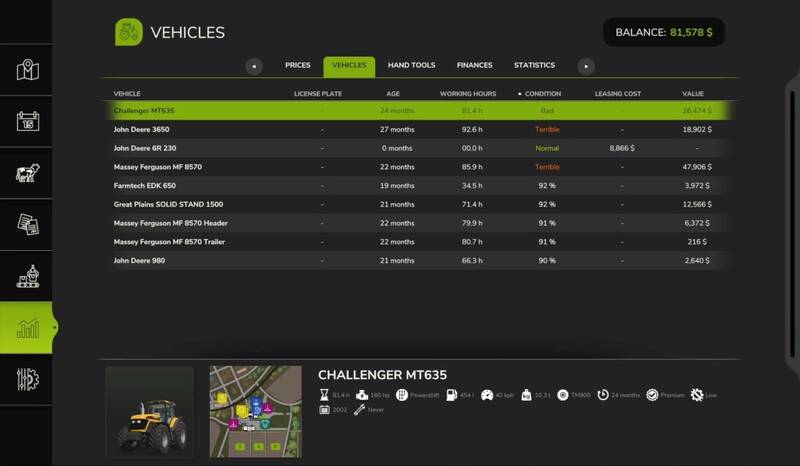800x466 pixels.
Task: Click the 47,906 $ value cell
Action: click(697, 167)
